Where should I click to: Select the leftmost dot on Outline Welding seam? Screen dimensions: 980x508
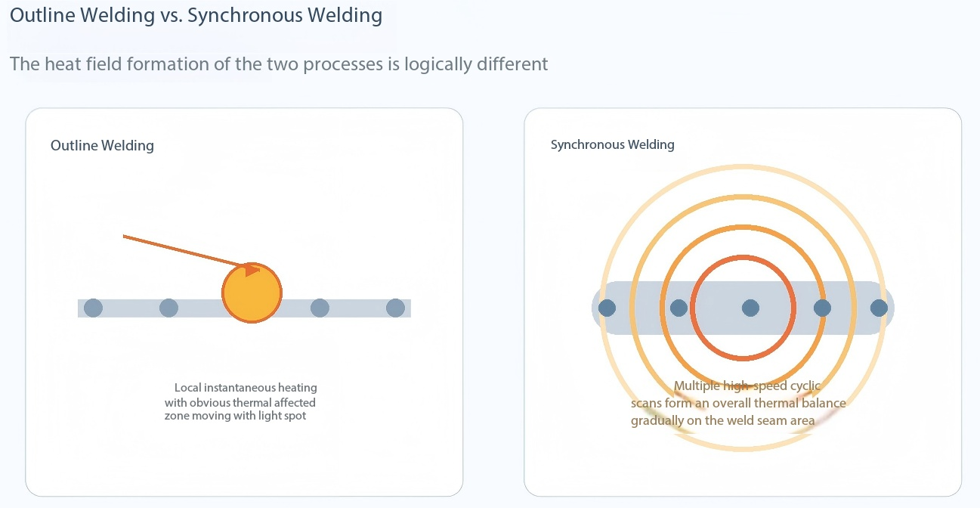93,308
